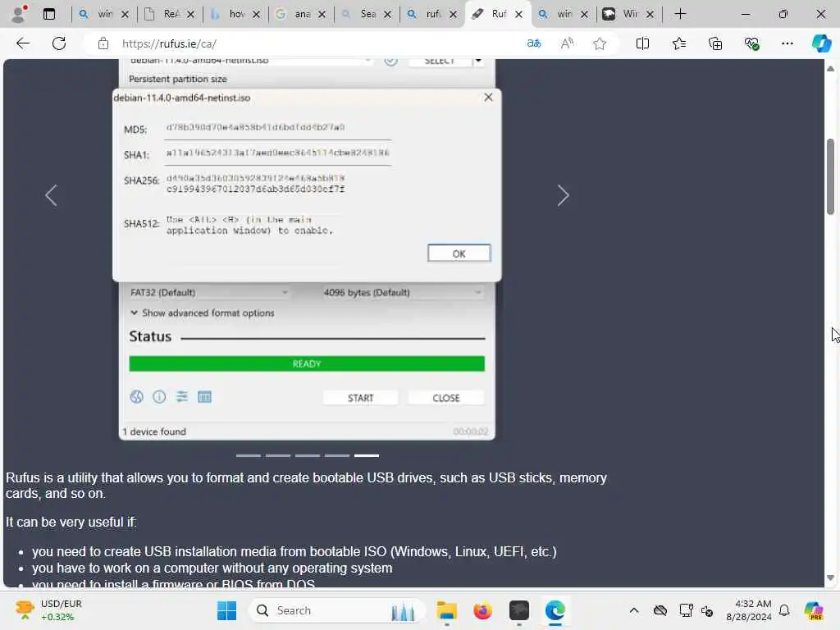Select the fourth carousel indicator

click(x=337, y=455)
